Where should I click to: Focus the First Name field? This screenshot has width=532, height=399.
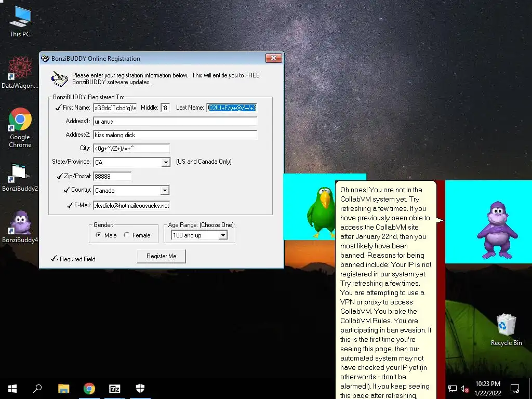click(x=115, y=108)
